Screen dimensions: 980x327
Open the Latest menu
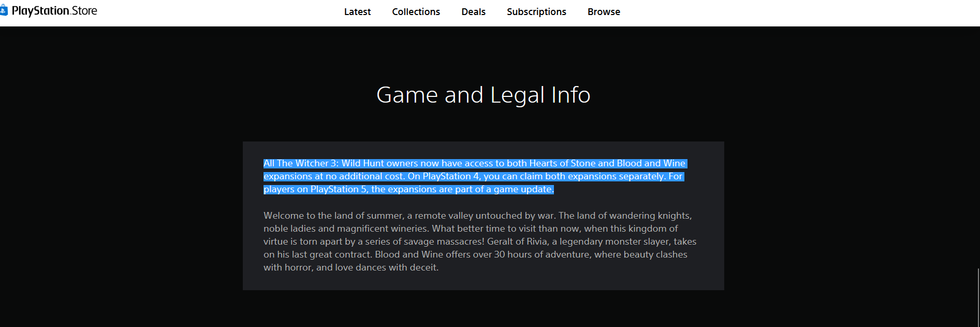tap(357, 12)
